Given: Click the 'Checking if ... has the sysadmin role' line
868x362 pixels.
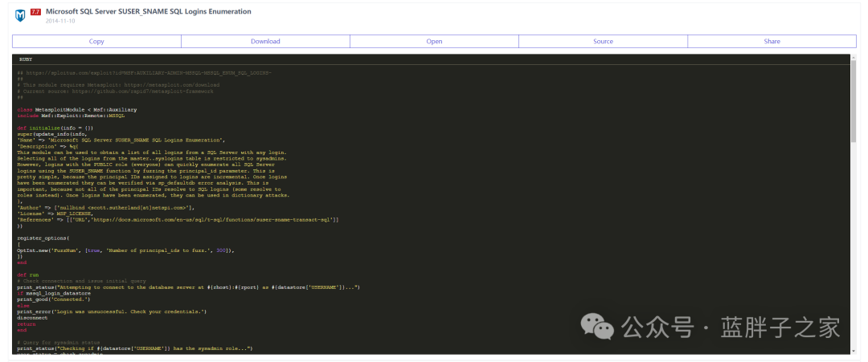Looking at the screenshot, I should coord(135,348).
